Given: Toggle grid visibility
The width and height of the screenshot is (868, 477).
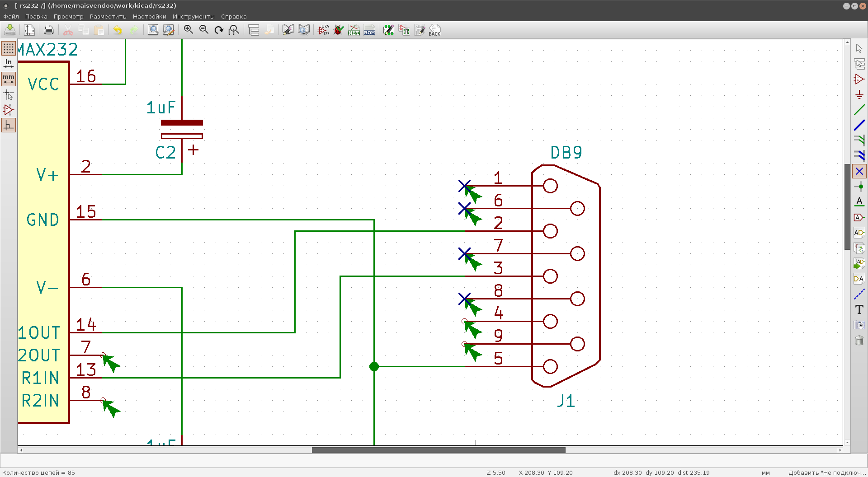Looking at the screenshot, I should pyautogui.click(x=9, y=48).
